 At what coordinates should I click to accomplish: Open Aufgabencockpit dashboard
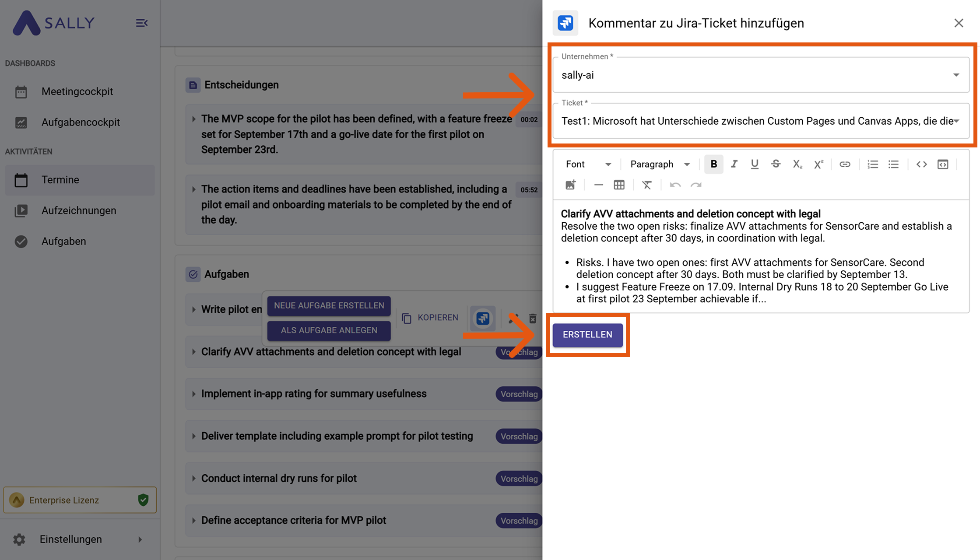pyautogui.click(x=80, y=122)
